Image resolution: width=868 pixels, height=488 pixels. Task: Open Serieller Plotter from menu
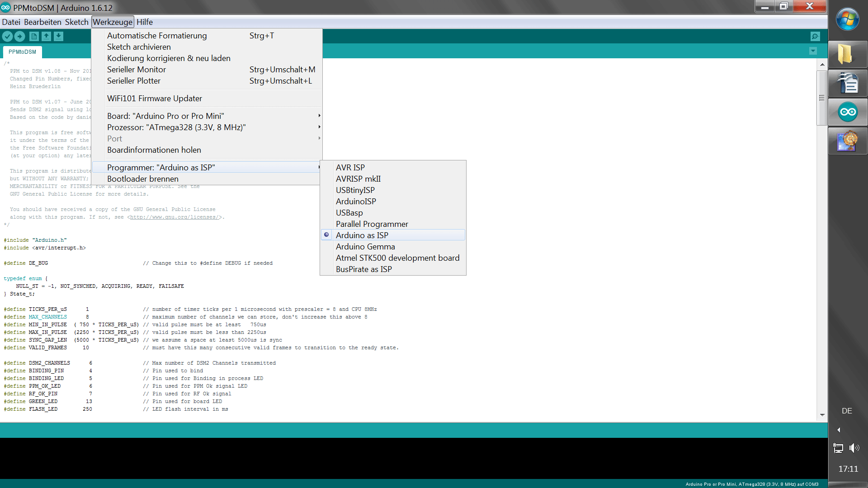pyautogui.click(x=207, y=81)
